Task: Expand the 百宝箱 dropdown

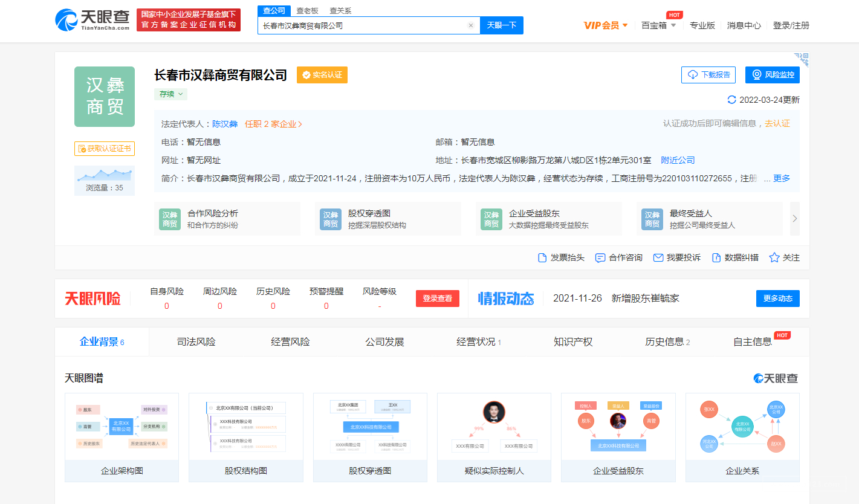Action: click(658, 25)
